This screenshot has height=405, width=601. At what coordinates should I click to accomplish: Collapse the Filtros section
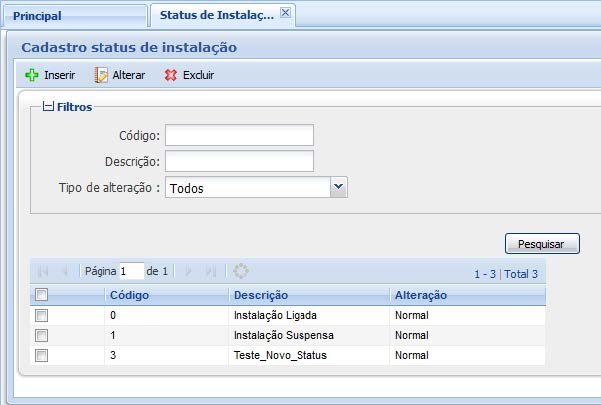coord(48,106)
